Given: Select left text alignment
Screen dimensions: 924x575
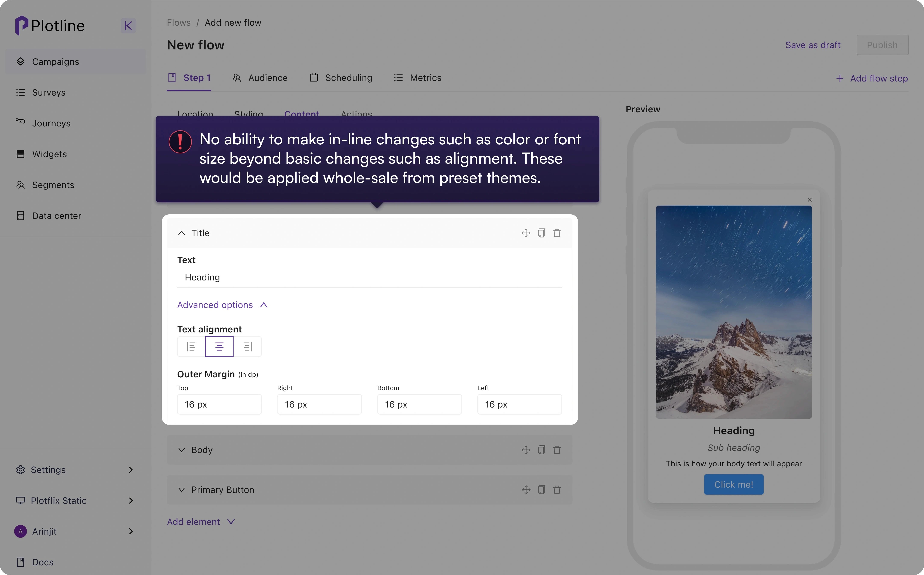Looking at the screenshot, I should tap(191, 347).
